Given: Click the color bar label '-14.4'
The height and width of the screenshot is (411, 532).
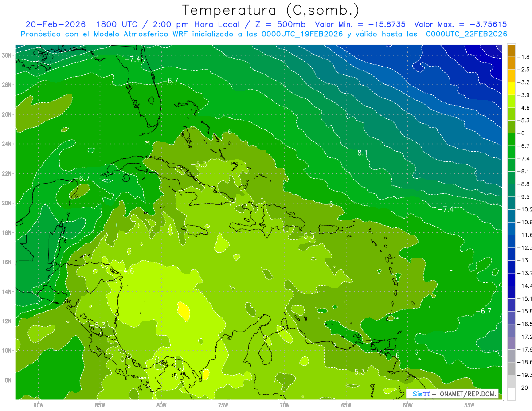Looking at the screenshot, I should coord(525,286).
